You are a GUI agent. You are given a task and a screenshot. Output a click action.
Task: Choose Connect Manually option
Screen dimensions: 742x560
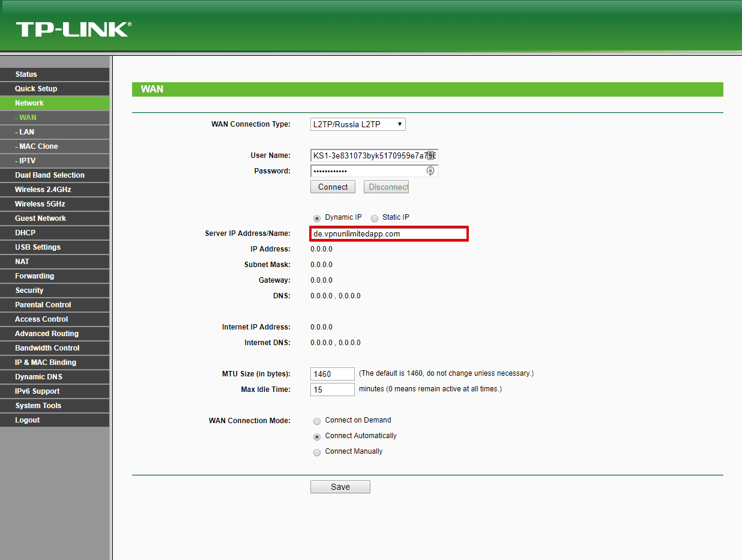pyautogui.click(x=317, y=452)
